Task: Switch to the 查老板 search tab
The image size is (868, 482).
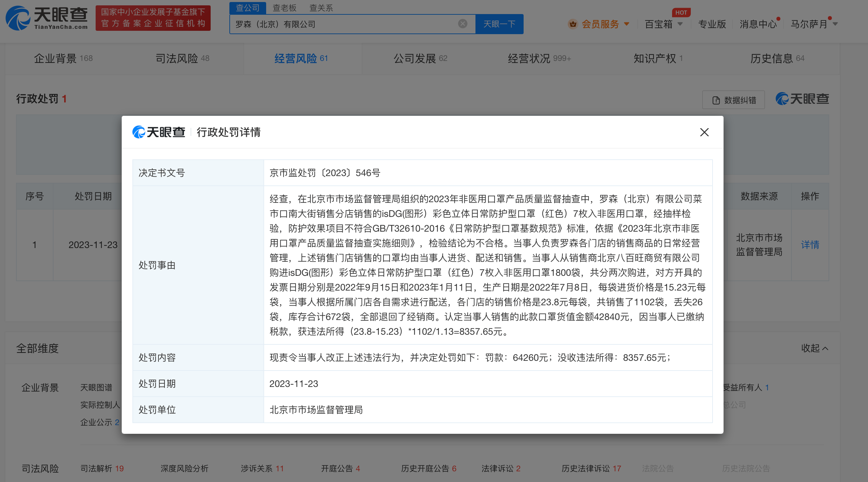Action: coord(284,8)
